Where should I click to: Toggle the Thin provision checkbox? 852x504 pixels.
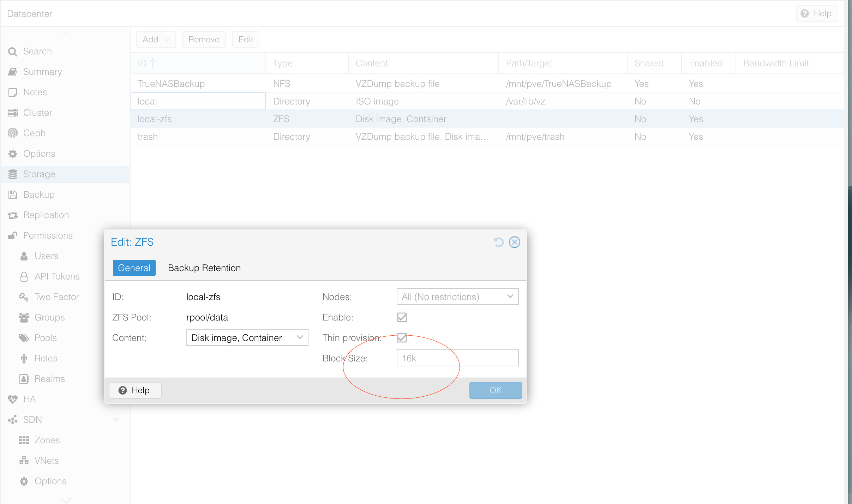point(402,338)
